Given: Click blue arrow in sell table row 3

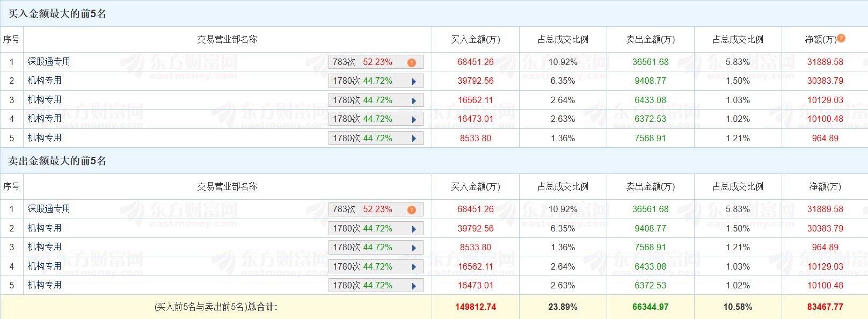Looking at the screenshot, I should [414, 248].
